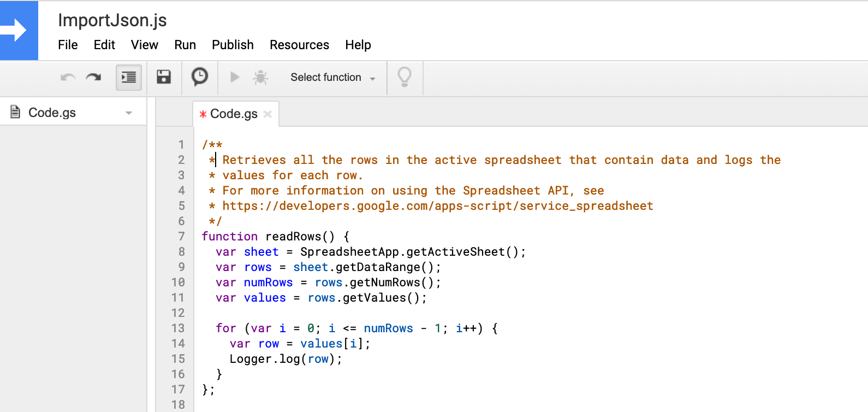This screenshot has width=868, height=412.
Task: Open the Code.gs file options arrow
Action: point(129,113)
